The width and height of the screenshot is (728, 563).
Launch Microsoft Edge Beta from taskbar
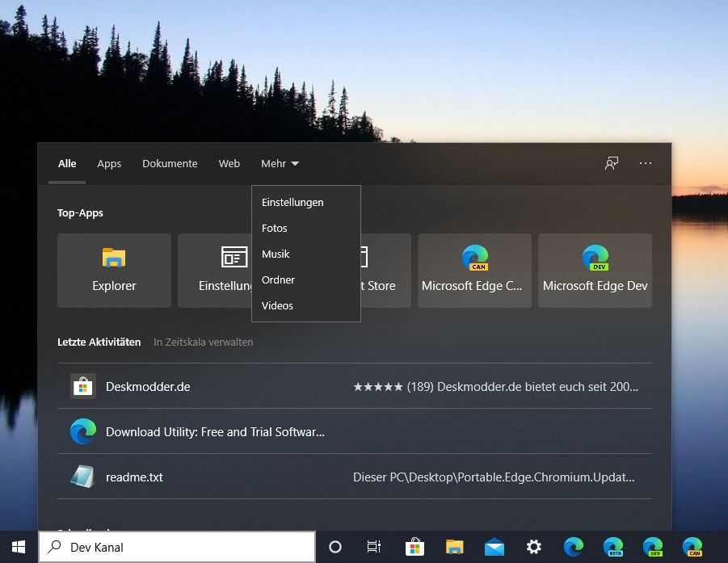click(x=613, y=547)
